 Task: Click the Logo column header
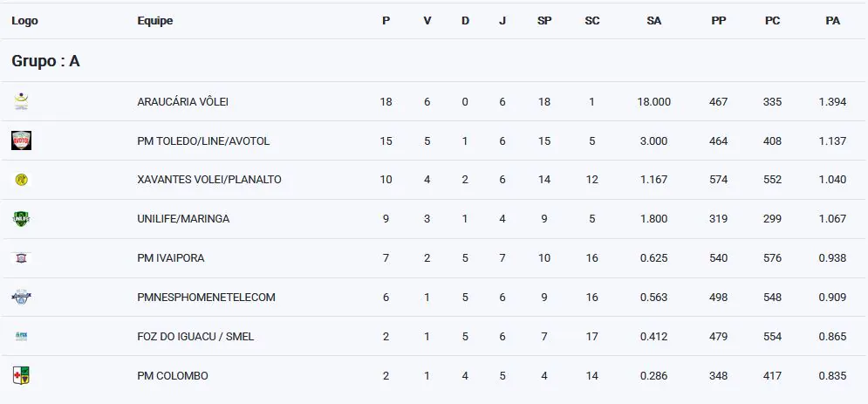click(x=24, y=21)
